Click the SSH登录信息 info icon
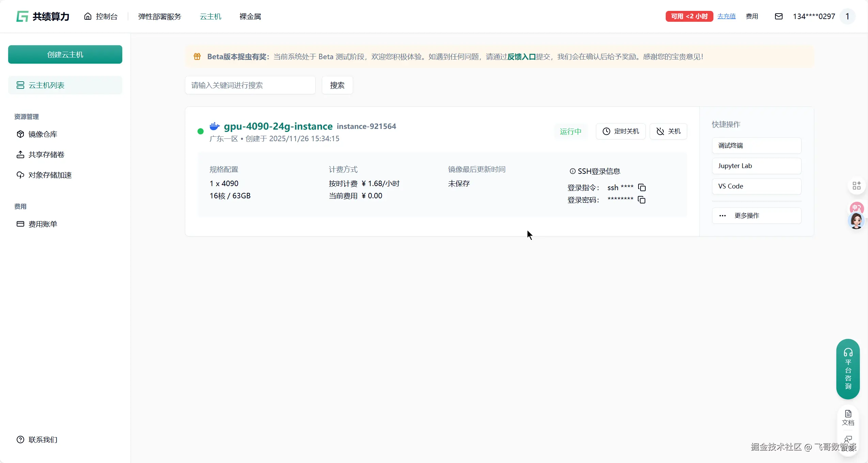868x463 pixels. click(x=572, y=171)
